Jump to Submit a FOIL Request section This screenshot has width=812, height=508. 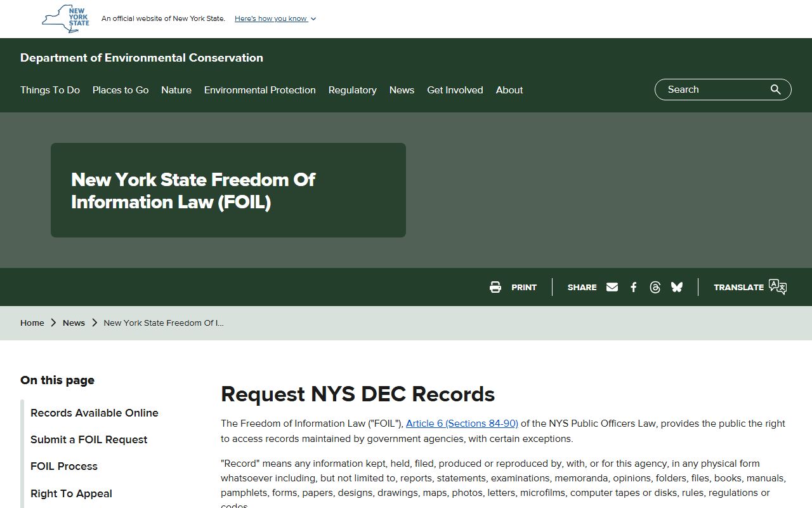click(89, 439)
